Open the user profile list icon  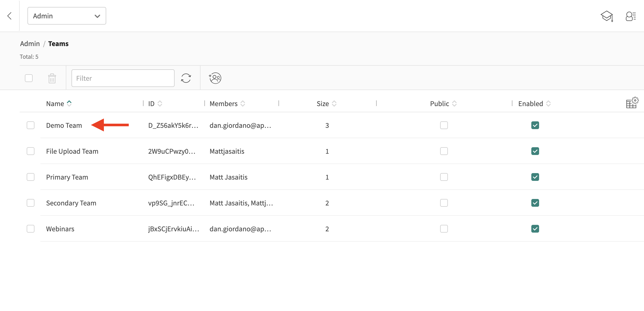click(x=631, y=16)
